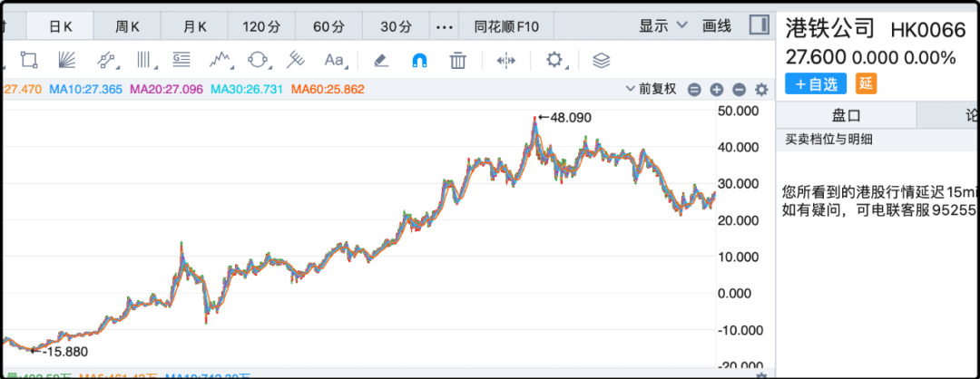Expand more period options via ellipsis
This screenshot has height=379, width=980.
pyautogui.click(x=444, y=26)
